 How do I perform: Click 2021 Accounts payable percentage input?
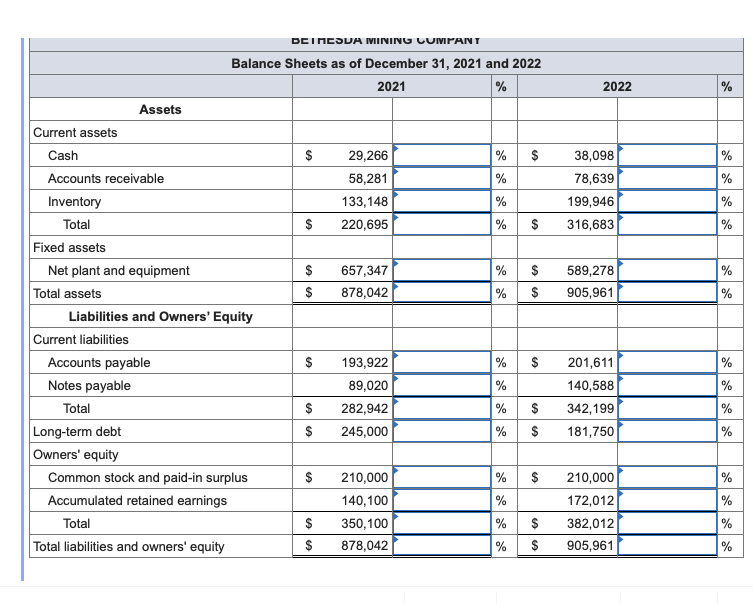(442, 362)
